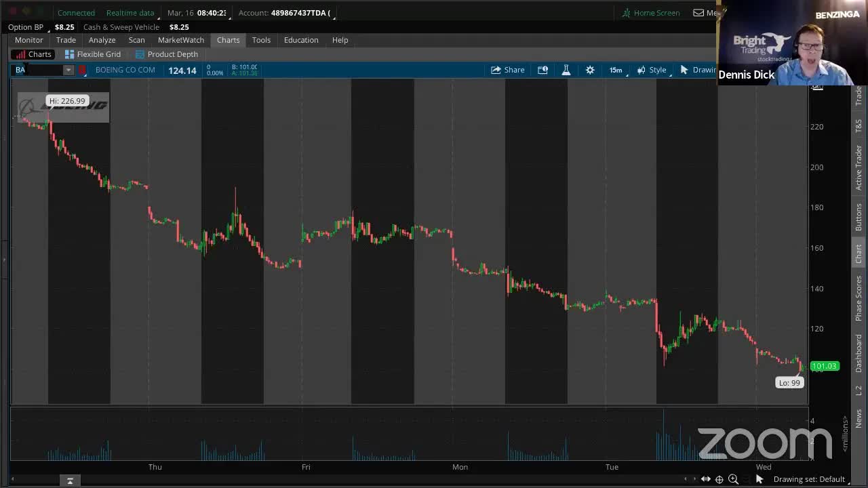This screenshot has height=488, width=868.
Task: Open the Help tab
Action: coord(340,40)
